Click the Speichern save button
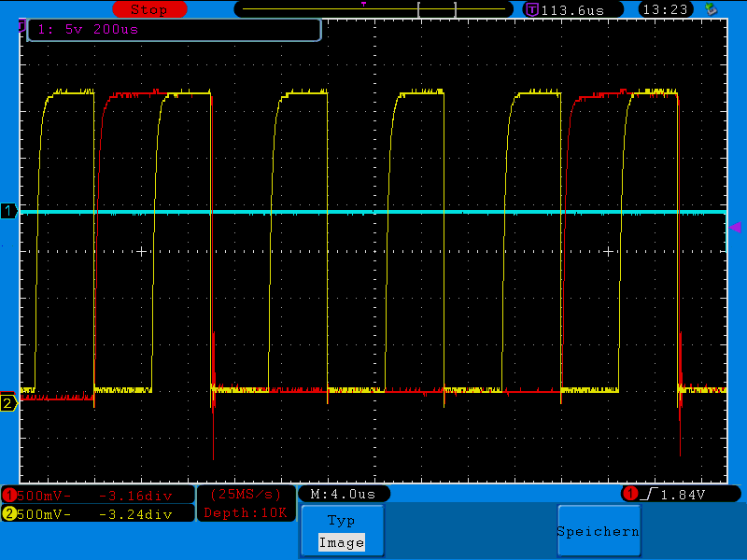The image size is (747, 560). point(599,531)
